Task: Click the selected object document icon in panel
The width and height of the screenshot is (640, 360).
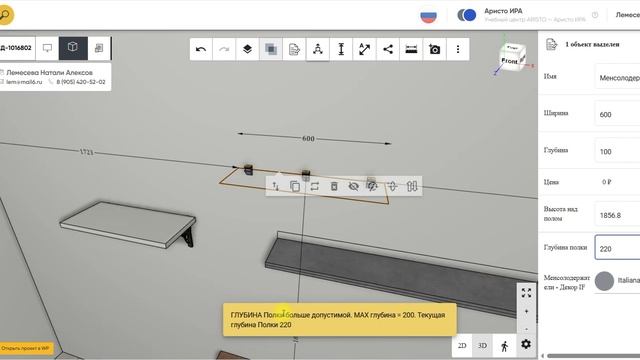Action: coord(551,44)
